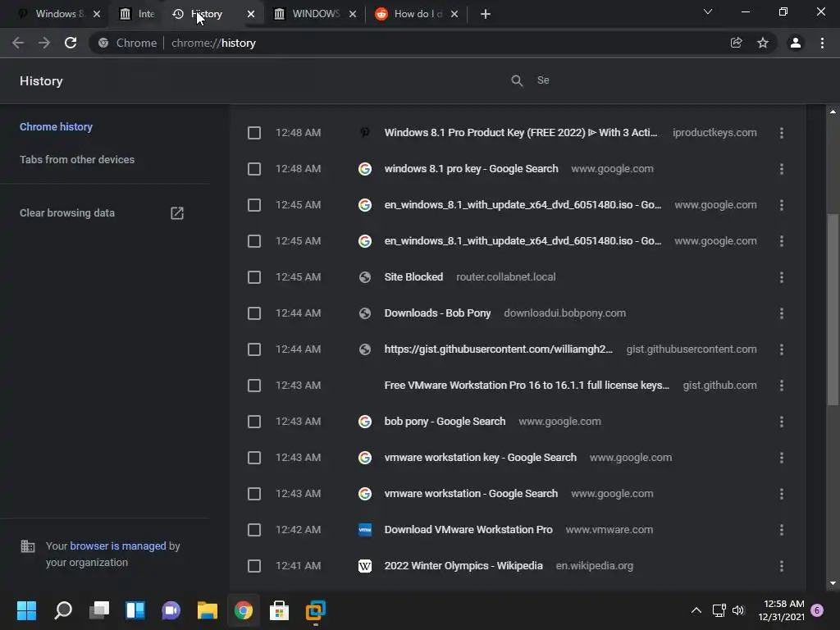This screenshot has width=840, height=630.
Task: Click the browser back arrow
Action: pyautogui.click(x=18, y=43)
